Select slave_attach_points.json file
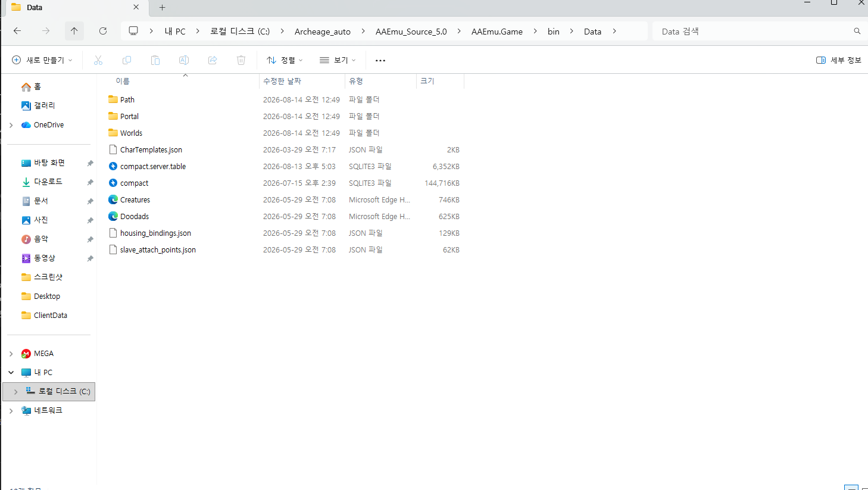868x490 pixels. tap(158, 250)
